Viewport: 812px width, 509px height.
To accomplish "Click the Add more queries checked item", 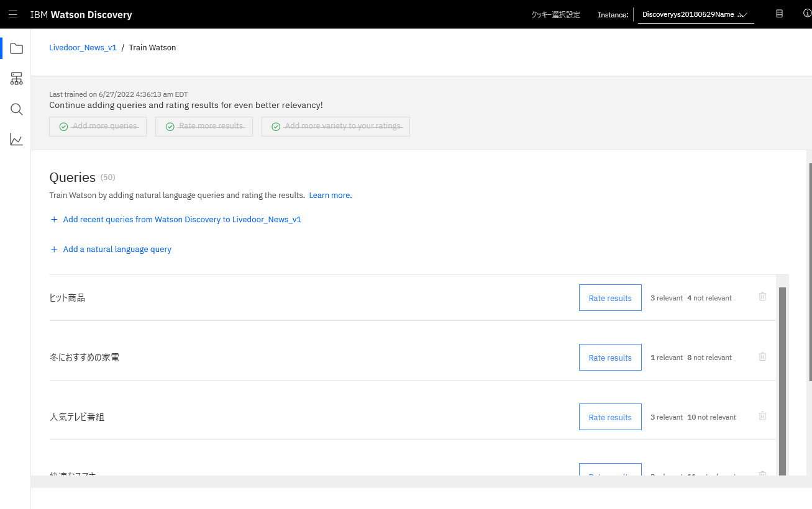I will pyautogui.click(x=98, y=126).
